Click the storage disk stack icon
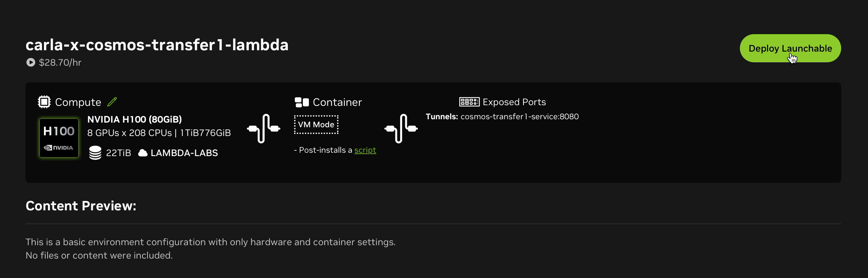The width and height of the screenshot is (868, 278). 95,153
